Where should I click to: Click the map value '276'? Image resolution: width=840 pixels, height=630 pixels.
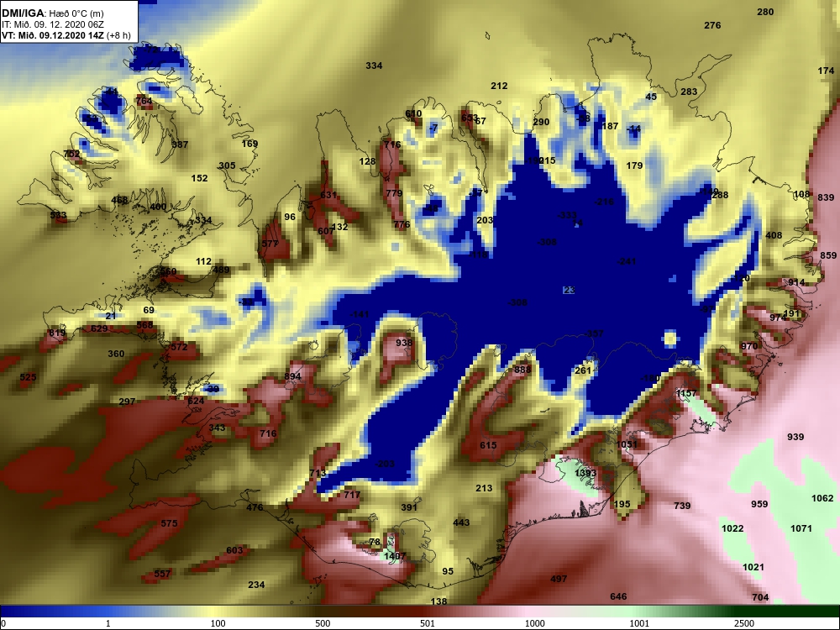point(712,25)
